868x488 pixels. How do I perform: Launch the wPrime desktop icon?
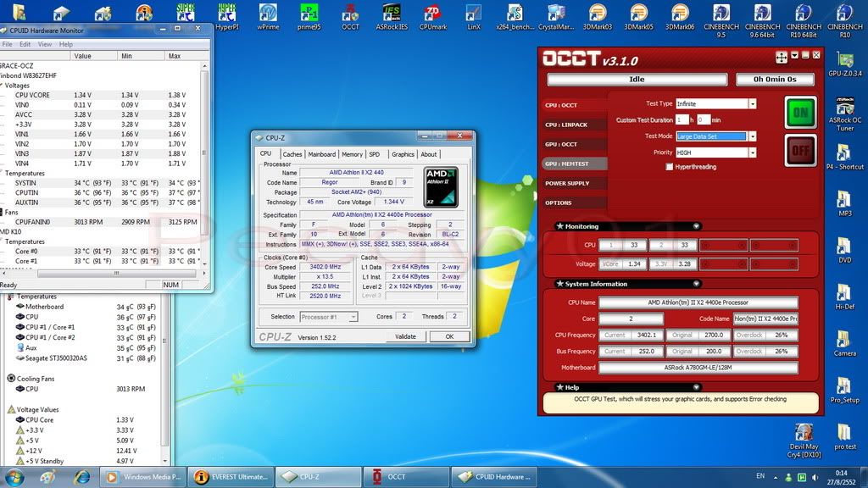pyautogui.click(x=268, y=17)
